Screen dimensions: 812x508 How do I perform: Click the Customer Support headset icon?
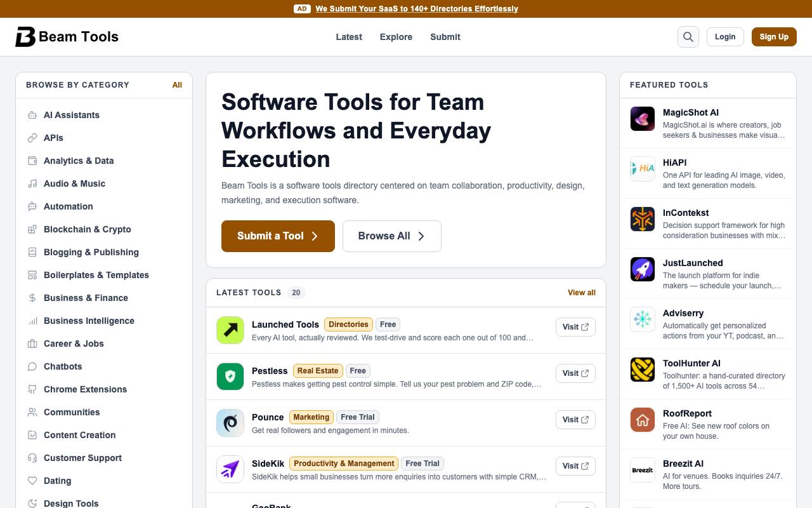coord(32,458)
